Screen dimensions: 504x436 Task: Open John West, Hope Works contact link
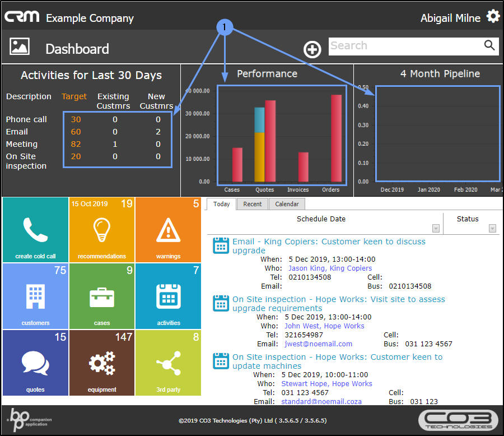(x=324, y=326)
